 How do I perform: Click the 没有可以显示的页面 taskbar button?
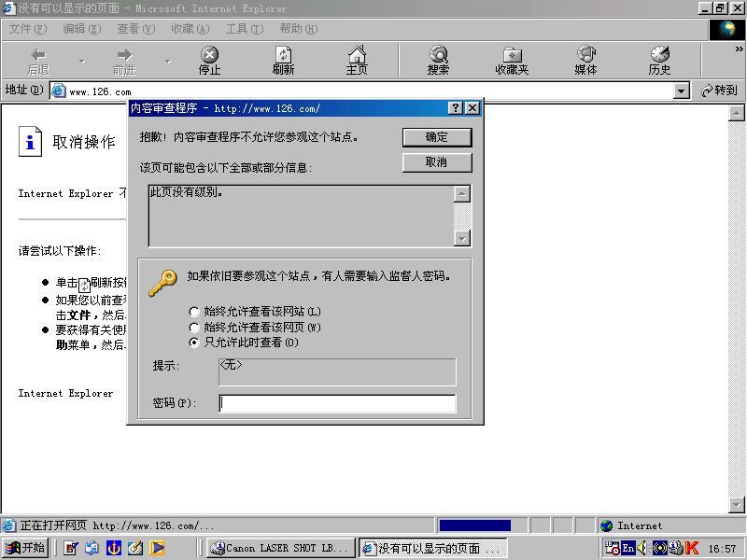point(432,548)
